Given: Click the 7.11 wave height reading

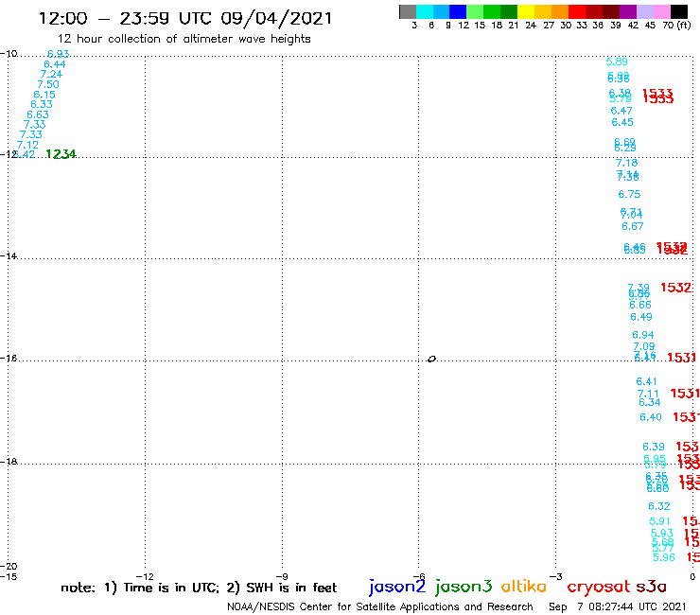Looking at the screenshot, I should pyautogui.click(x=648, y=394).
